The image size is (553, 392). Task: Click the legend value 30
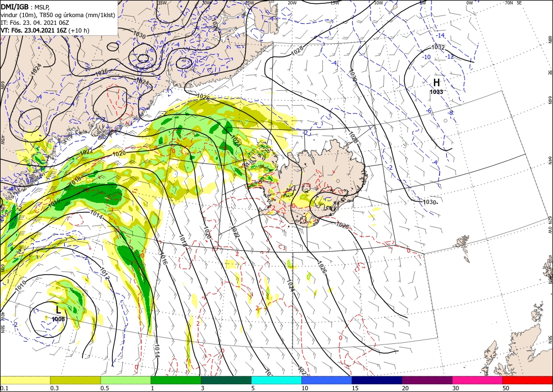coord(456,388)
